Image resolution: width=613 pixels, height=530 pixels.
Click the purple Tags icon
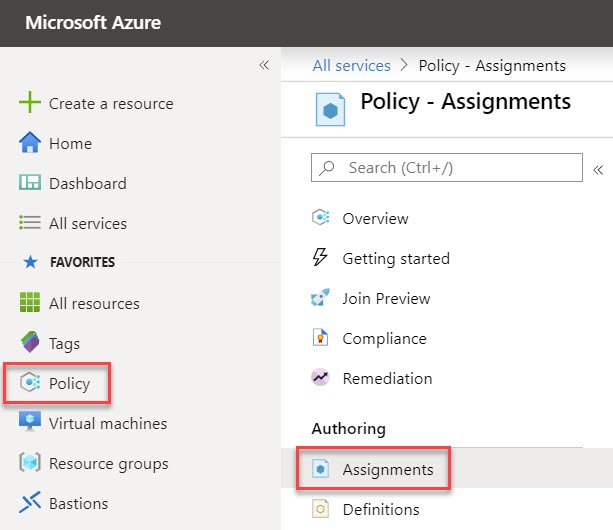click(31, 343)
